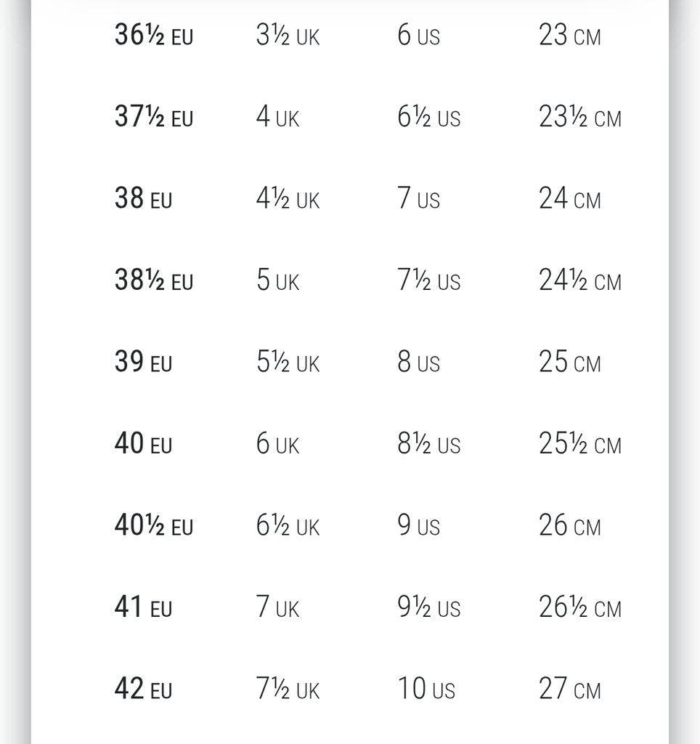The width and height of the screenshot is (700, 744).
Task: Click the 4½ UK size cell
Action: click(288, 200)
